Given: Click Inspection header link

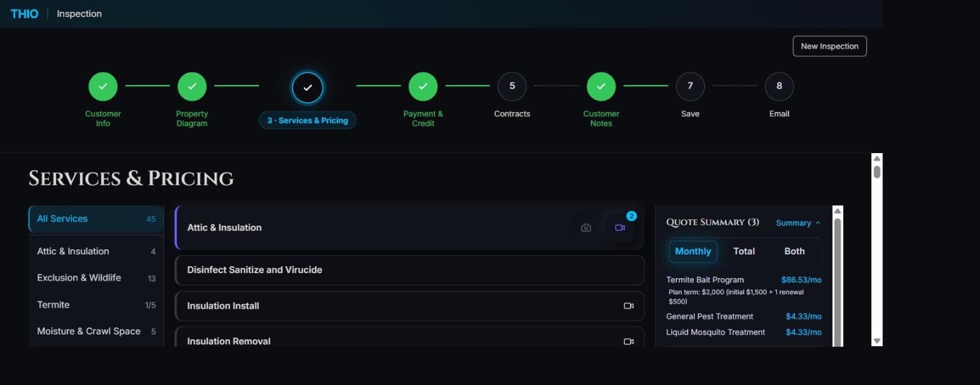Looking at the screenshot, I should coord(79,14).
